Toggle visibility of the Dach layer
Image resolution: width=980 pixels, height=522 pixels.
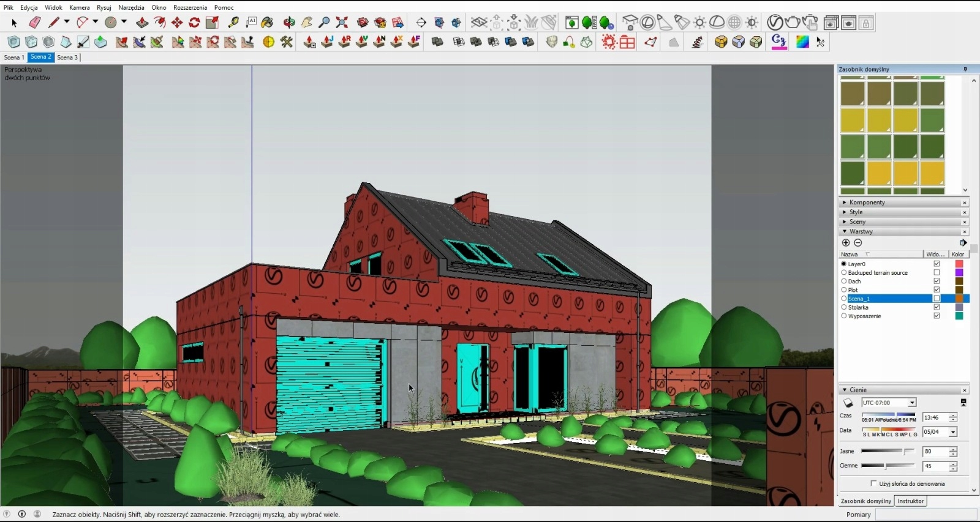coord(937,282)
